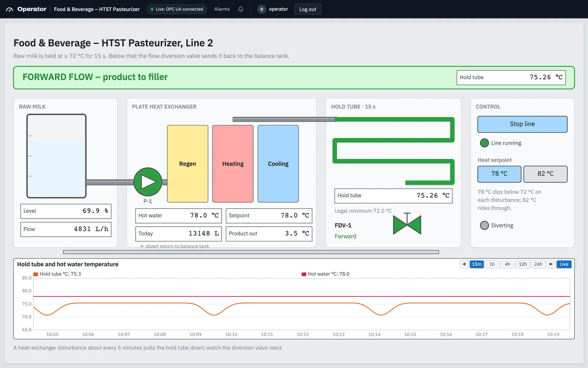Click the grey Diverting indicator lamp
Screen dimensions: 588x368
tap(484, 225)
